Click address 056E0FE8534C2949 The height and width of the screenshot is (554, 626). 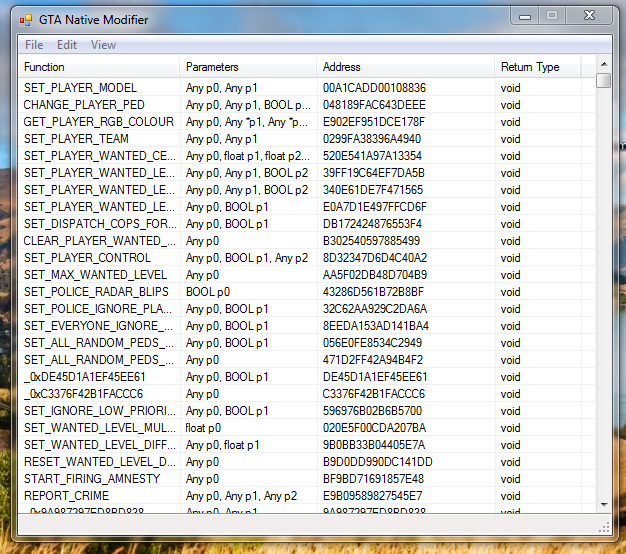click(372, 343)
